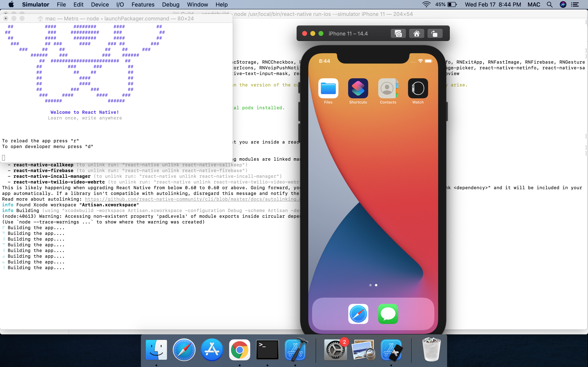Launch the Shortcuts app in simulator
The image size is (588, 367).
point(358,88)
